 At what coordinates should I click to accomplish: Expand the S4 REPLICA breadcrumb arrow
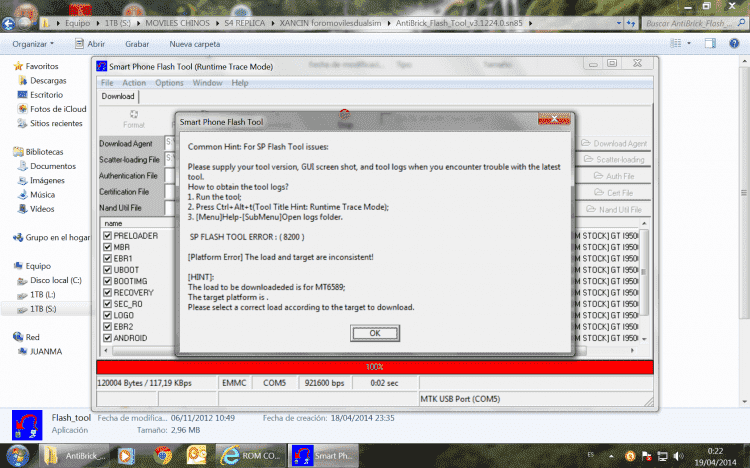pos(273,23)
